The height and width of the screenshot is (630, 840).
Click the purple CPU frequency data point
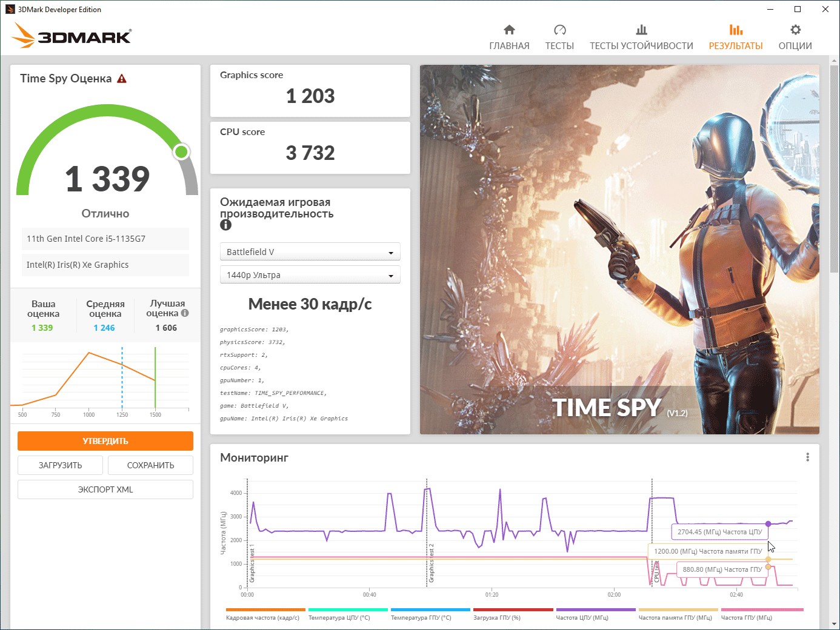click(768, 523)
